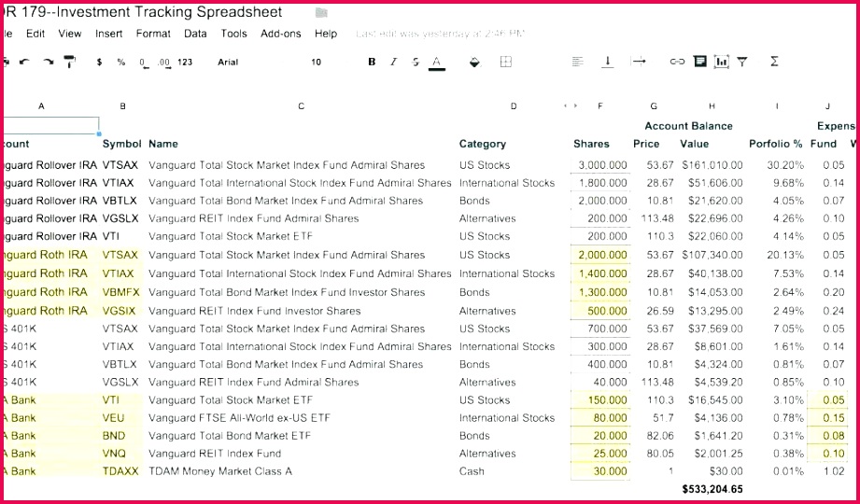Open vertical align options
This screenshot has width=860, height=504.
click(x=608, y=62)
